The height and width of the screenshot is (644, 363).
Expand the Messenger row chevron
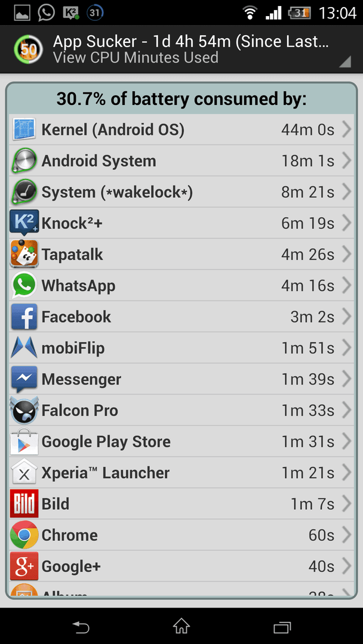[347, 379]
